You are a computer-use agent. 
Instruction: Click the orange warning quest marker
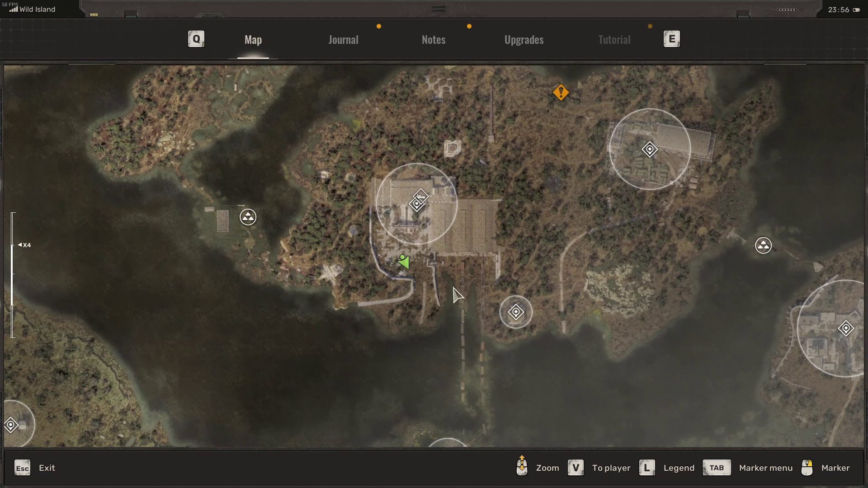click(561, 93)
